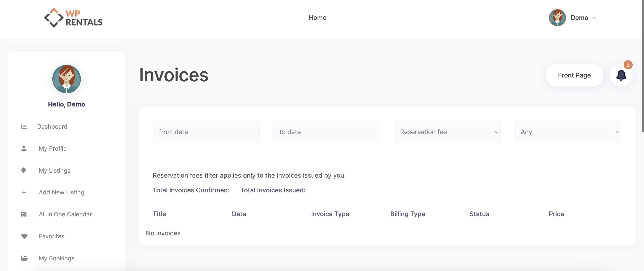Open My Bookings in the sidebar
The width and height of the screenshot is (644, 271).
click(57, 258)
